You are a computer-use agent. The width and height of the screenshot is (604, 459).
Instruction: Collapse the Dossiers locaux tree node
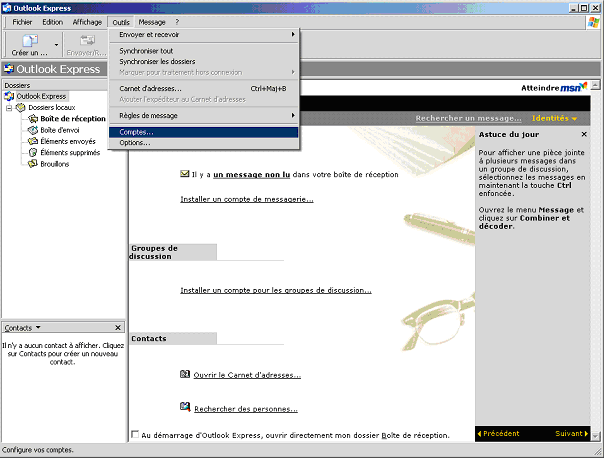9,108
